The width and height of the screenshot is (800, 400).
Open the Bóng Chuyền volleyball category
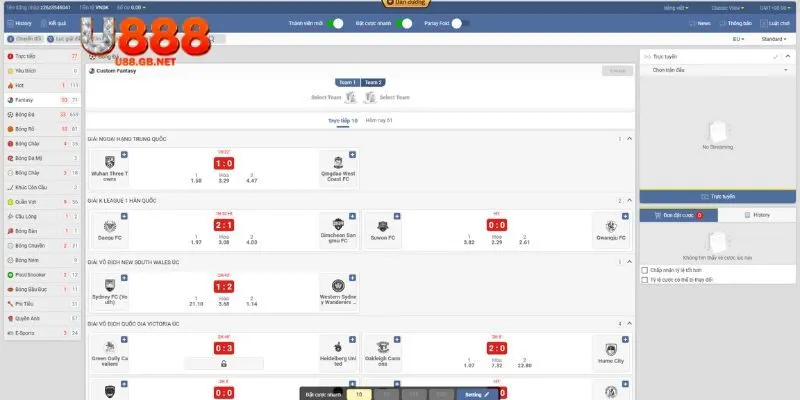click(x=42, y=245)
